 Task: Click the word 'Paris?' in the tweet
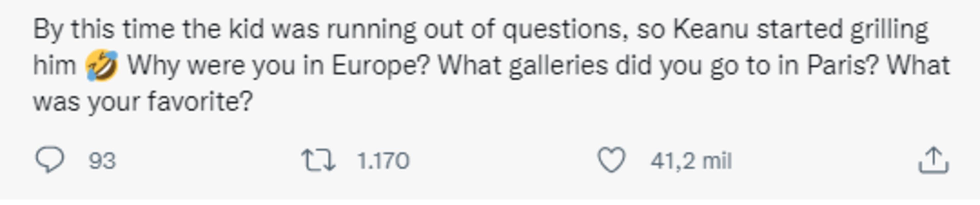[x=843, y=65]
